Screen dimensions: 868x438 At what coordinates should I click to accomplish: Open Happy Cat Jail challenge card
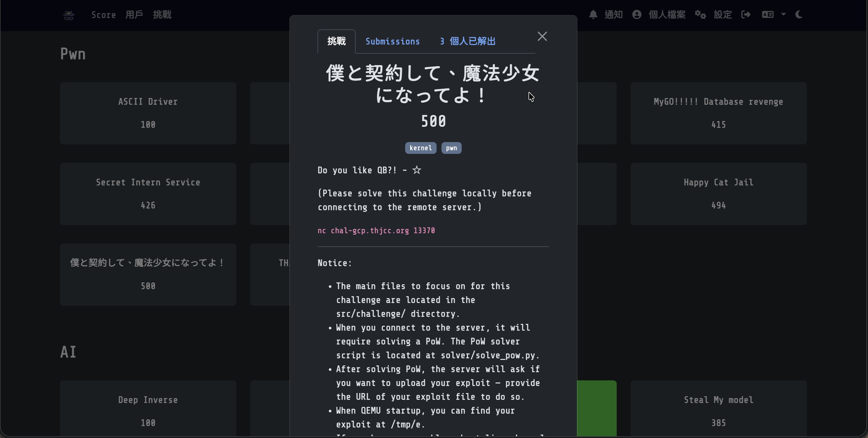[x=718, y=194]
